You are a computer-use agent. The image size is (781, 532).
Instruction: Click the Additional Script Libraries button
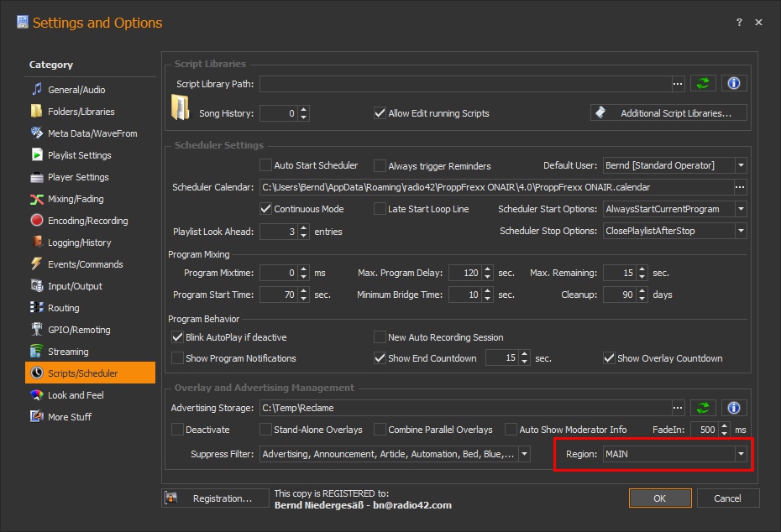click(x=668, y=112)
